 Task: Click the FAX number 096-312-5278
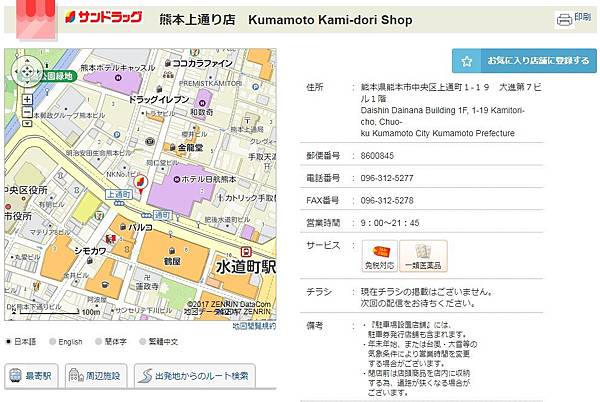point(387,200)
